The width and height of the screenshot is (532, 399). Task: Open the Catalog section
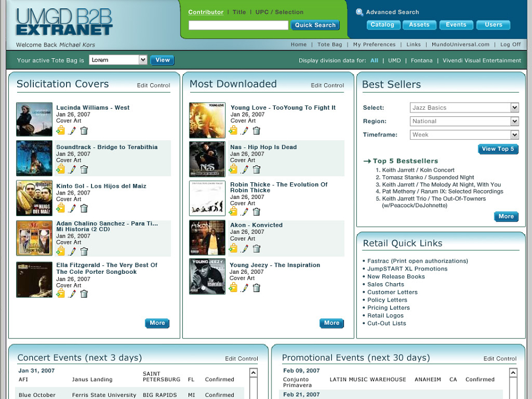382,25
